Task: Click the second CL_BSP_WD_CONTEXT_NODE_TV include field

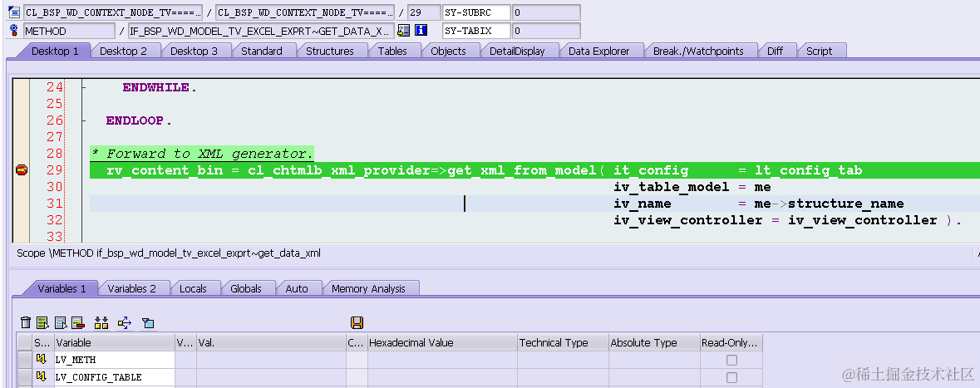Action: [305, 12]
